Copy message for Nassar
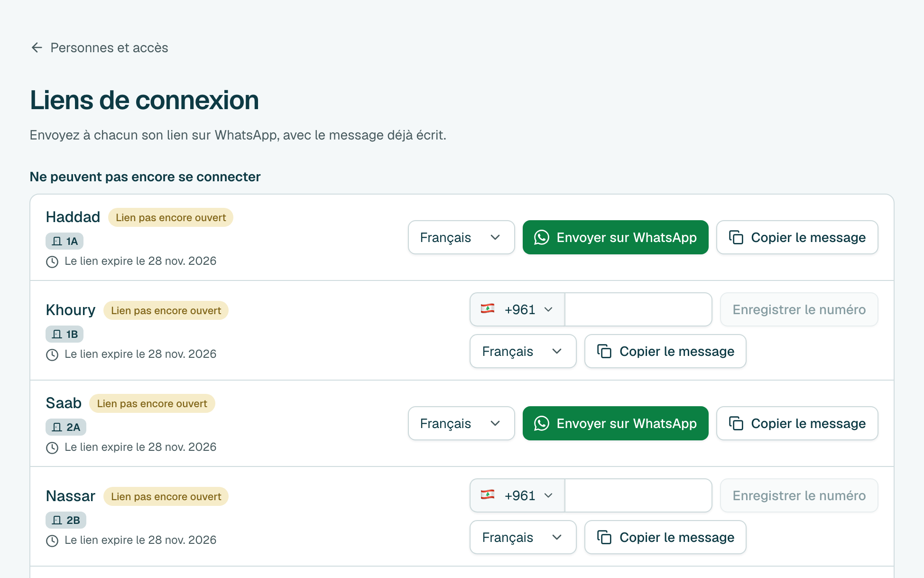The height and width of the screenshot is (578, 924). [x=665, y=537]
